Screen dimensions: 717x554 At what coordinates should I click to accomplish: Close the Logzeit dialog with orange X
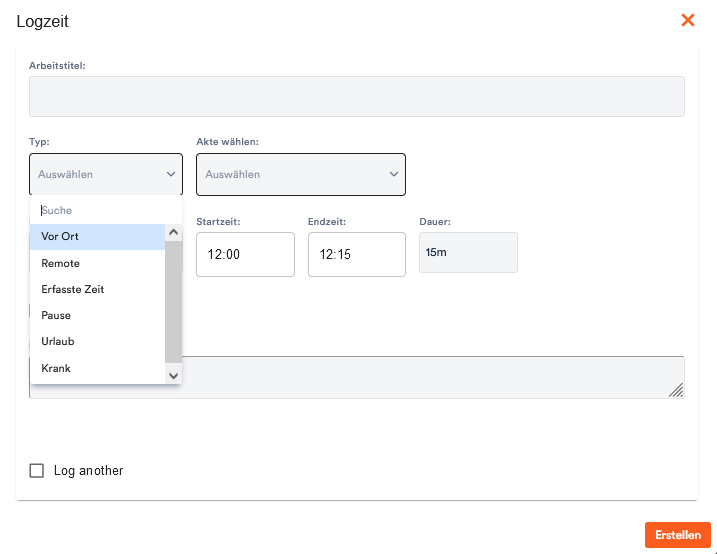pyautogui.click(x=688, y=20)
